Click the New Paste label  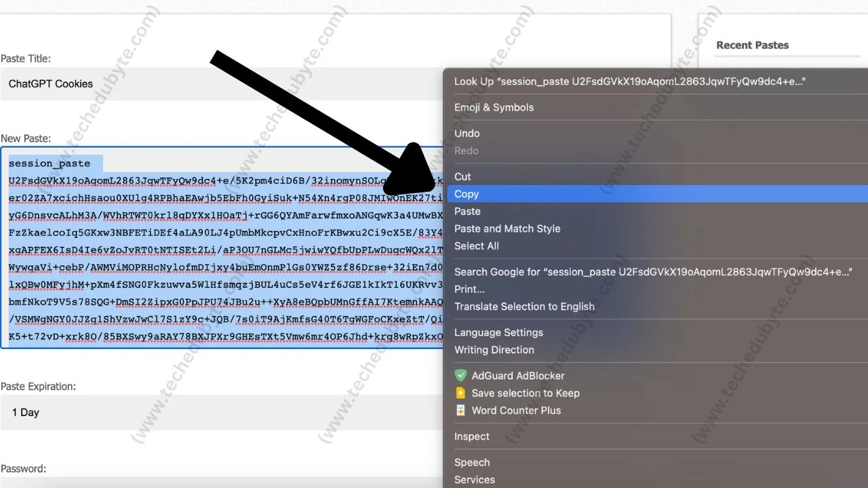[x=26, y=138]
